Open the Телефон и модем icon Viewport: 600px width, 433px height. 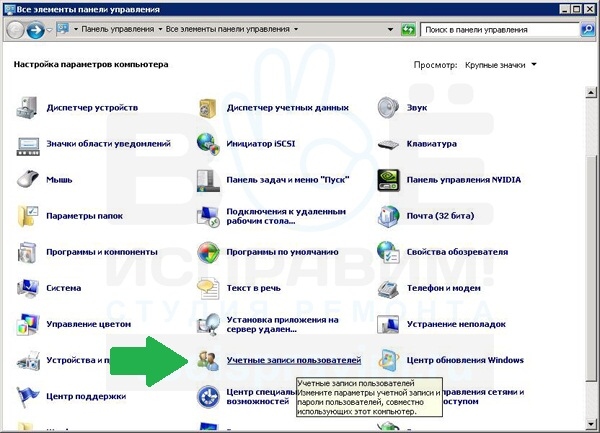pos(388,289)
